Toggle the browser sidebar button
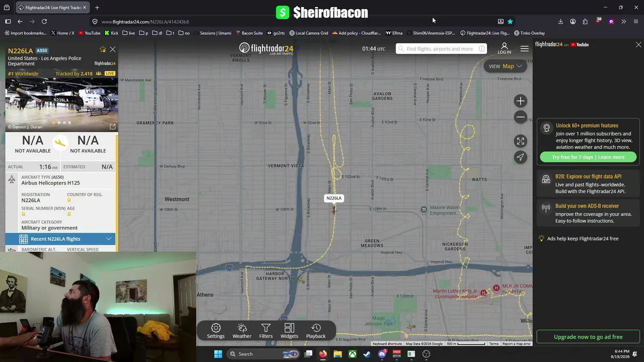The width and height of the screenshot is (644, 362). coord(8,22)
